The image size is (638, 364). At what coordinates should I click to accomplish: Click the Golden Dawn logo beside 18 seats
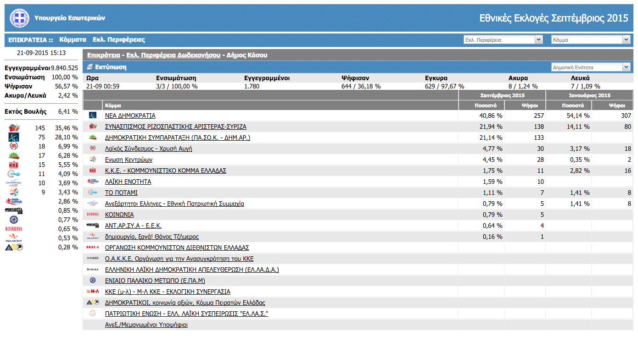point(14,146)
